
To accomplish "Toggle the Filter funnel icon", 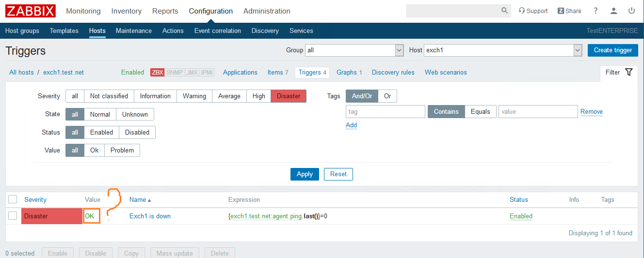I will [629, 72].
